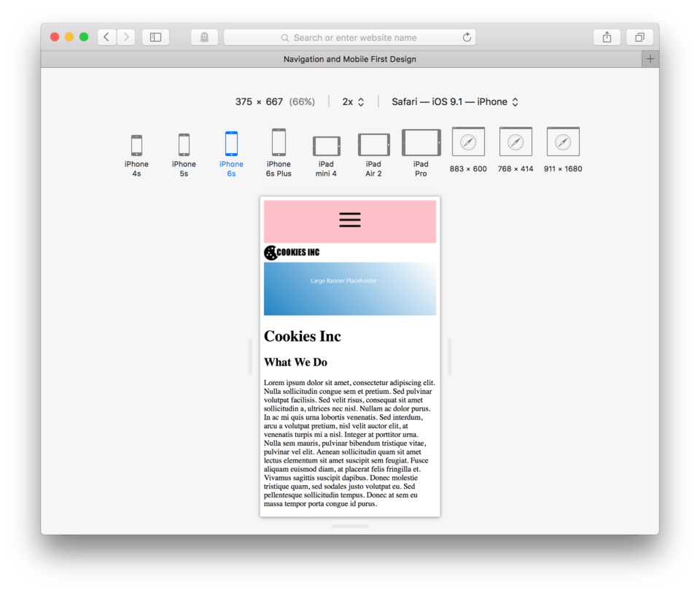Select the iPhone 6s device preset
The image size is (700, 593).
(x=231, y=155)
